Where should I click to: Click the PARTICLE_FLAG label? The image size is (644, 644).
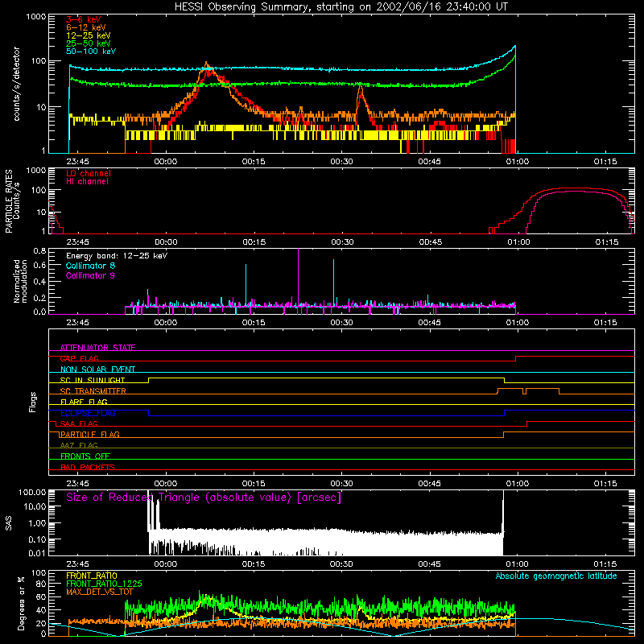click(x=90, y=434)
